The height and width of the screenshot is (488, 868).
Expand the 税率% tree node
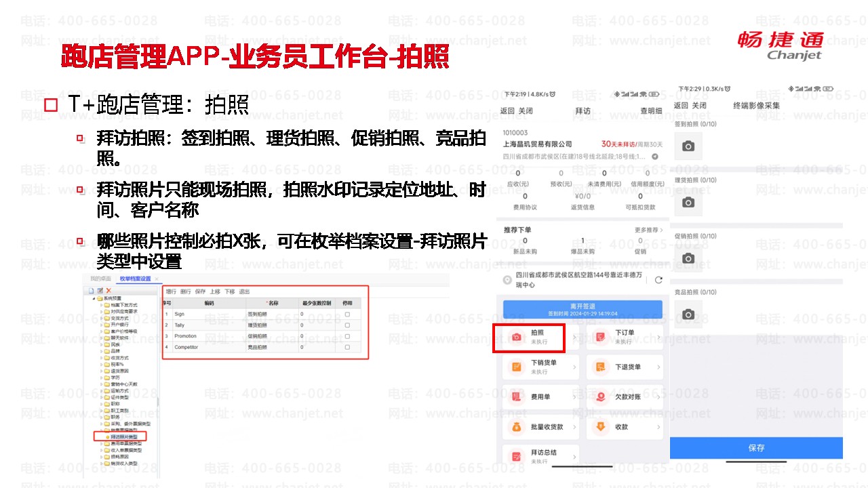(102, 364)
